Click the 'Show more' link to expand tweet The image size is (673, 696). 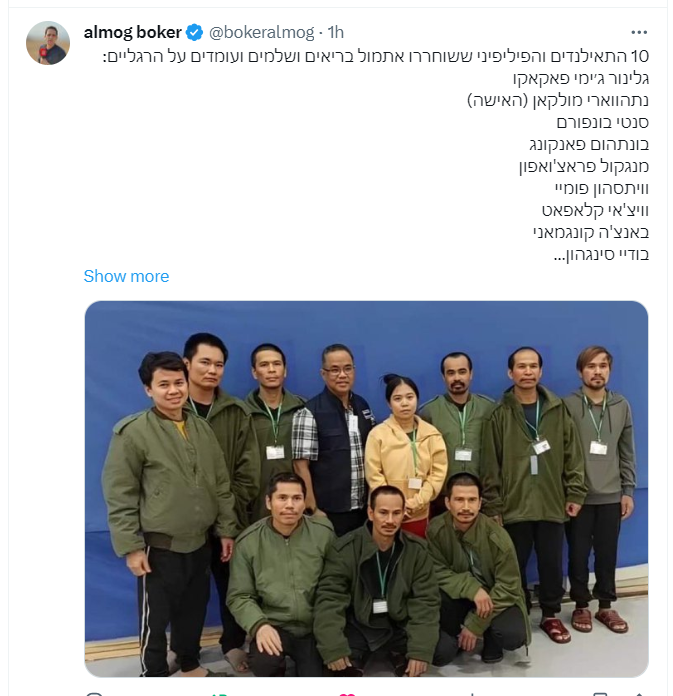pos(127,276)
